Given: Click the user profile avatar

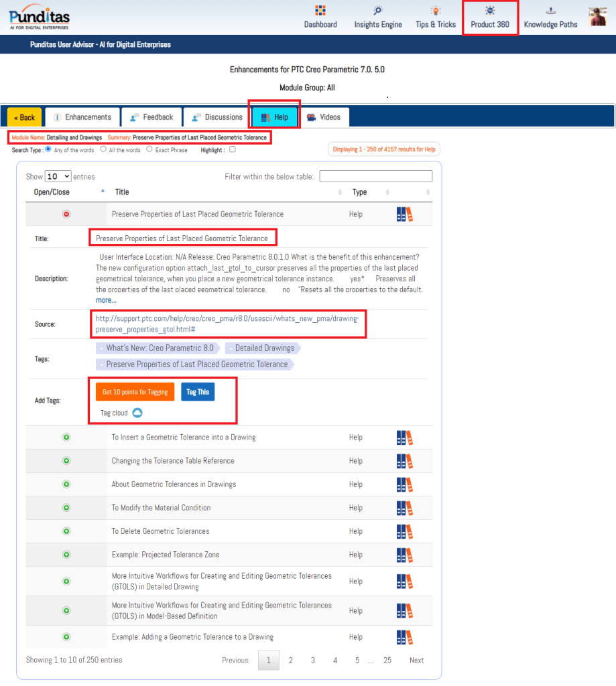Looking at the screenshot, I should tap(597, 17).
